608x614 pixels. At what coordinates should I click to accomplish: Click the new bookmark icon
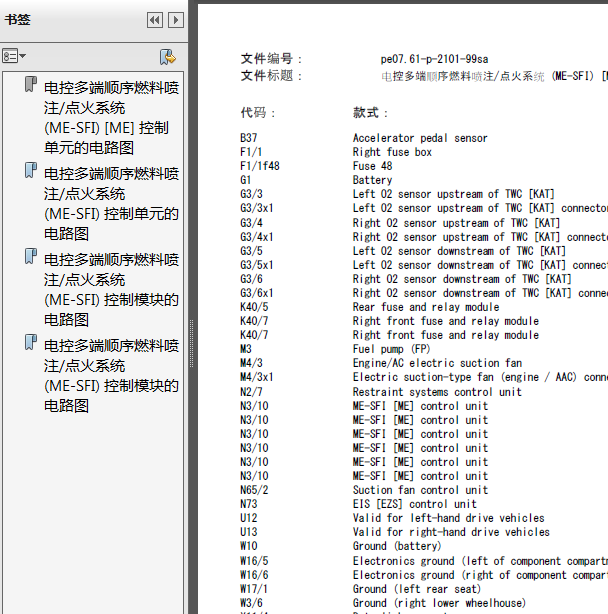168,57
